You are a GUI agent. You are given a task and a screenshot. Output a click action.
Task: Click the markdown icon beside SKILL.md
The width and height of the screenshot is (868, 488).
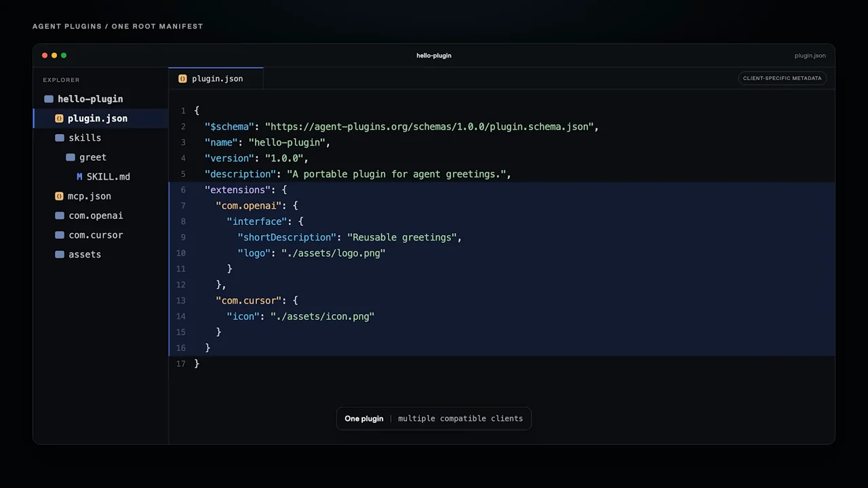click(x=79, y=177)
